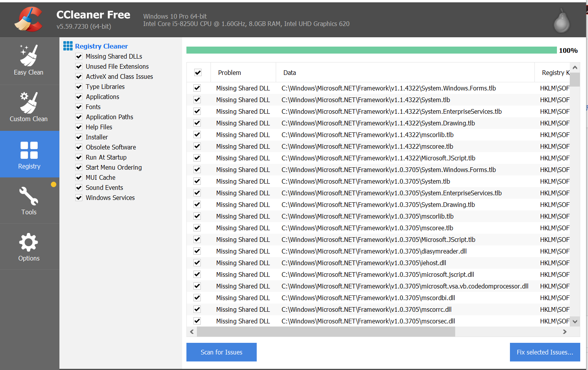Viewport: 588px width, 370px height.
Task: Toggle ActiveX and Class Issues checkbox
Action: 79,76
